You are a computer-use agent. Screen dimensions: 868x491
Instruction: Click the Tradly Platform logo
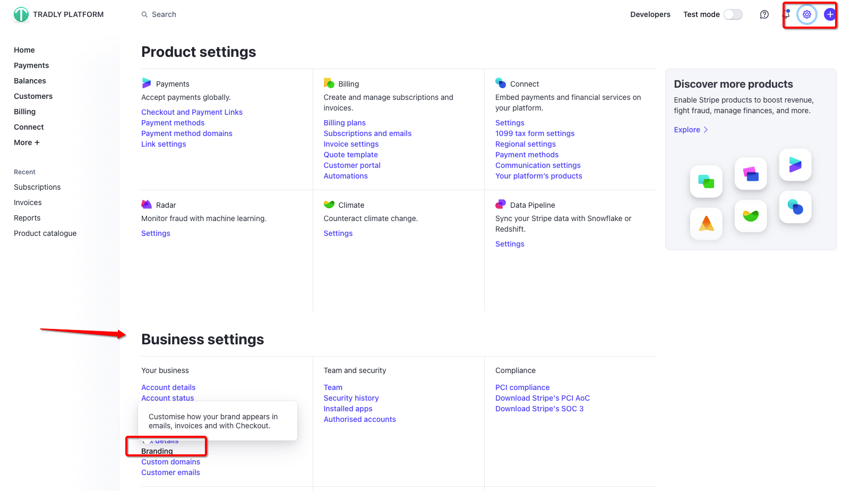pos(21,15)
